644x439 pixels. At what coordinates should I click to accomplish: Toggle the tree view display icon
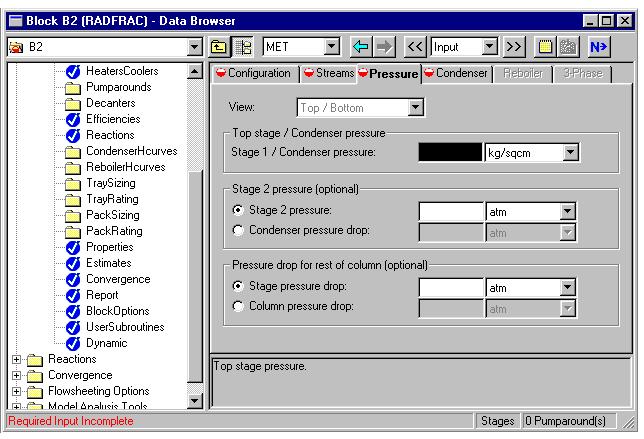coord(243,47)
